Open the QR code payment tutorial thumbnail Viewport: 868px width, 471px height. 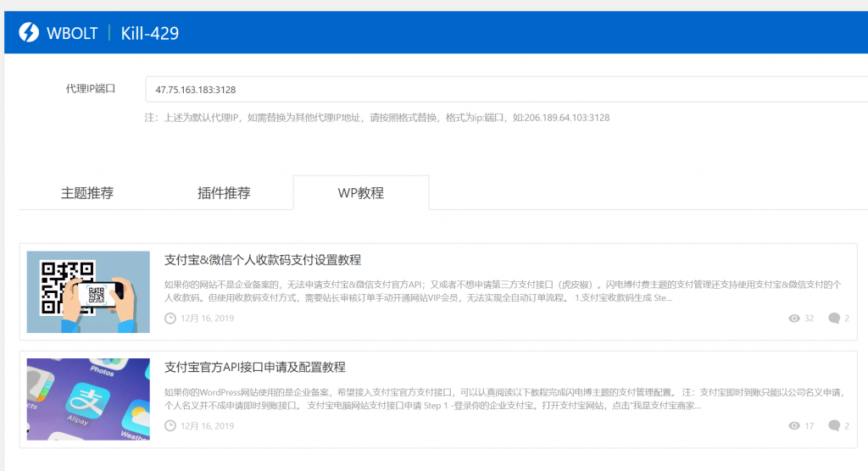[x=88, y=292]
